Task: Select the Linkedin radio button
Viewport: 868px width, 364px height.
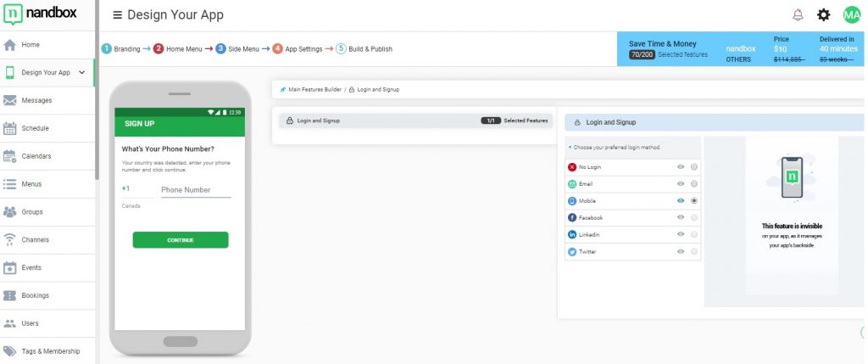Action: tap(694, 234)
